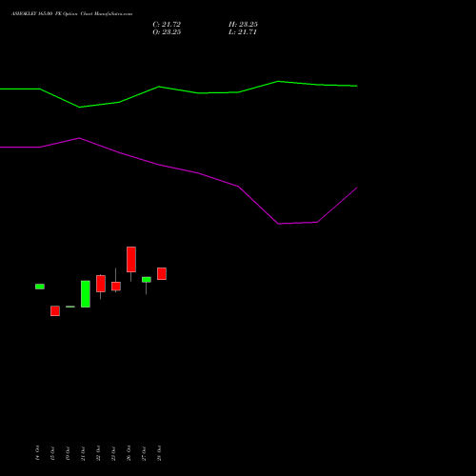The height and width of the screenshot is (476, 476).
Task: Select the open value O: 23.25
Action: coord(167,32)
